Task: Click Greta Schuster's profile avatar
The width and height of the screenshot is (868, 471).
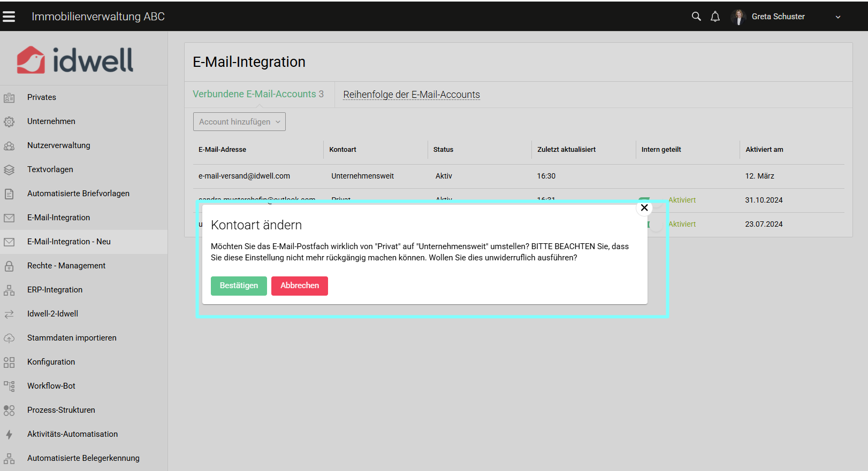Action: point(738,17)
